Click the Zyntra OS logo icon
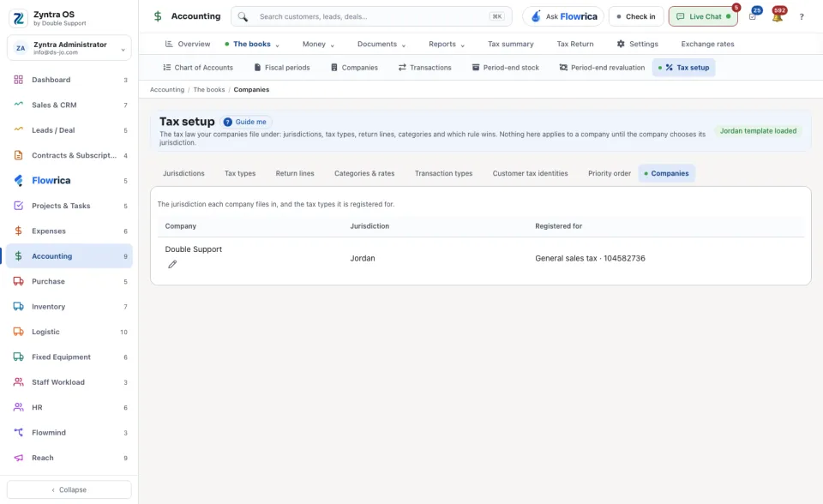The height and width of the screenshot is (504, 823). tap(18, 18)
